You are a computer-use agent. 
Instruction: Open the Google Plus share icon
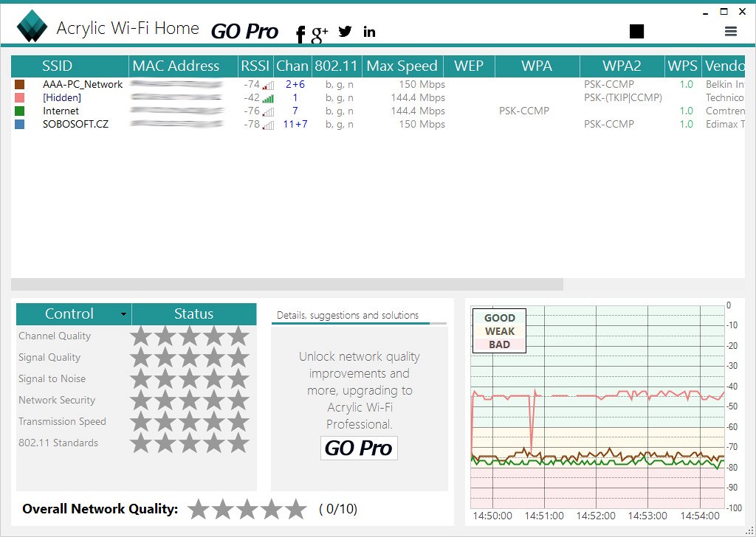pyautogui.click(x=320, y=32)
